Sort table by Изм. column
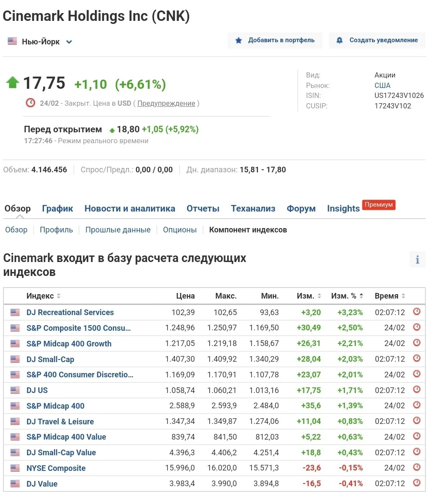The width and height of the screenshot is (435, 504). point(309,296)
